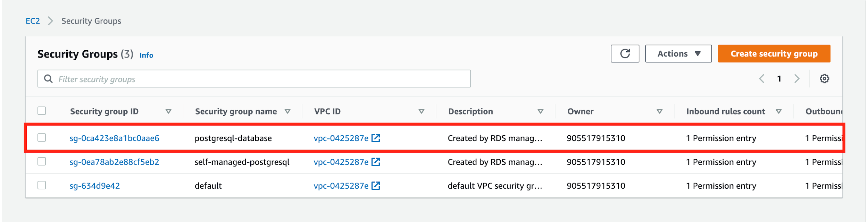Click Create security group button
Viewport: 868px width, 222px height.
pos(774,53)
